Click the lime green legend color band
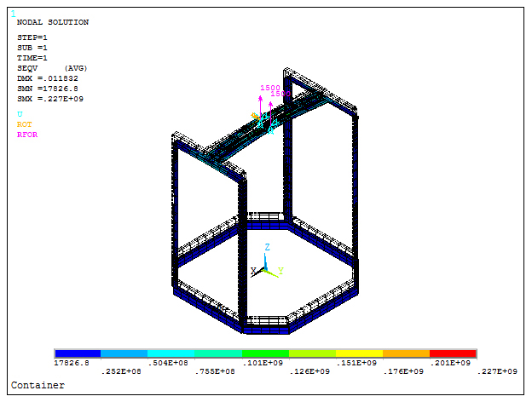Screen dimensions: 532x402 (313, 353)
